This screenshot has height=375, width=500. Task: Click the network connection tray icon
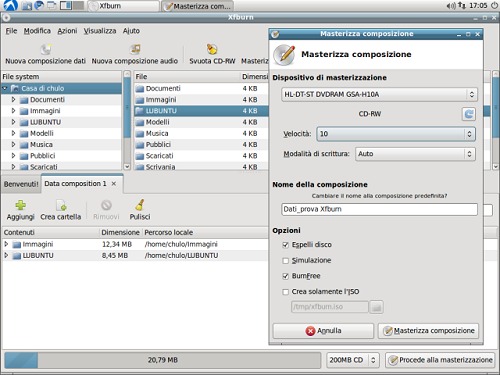click(462, 6)
